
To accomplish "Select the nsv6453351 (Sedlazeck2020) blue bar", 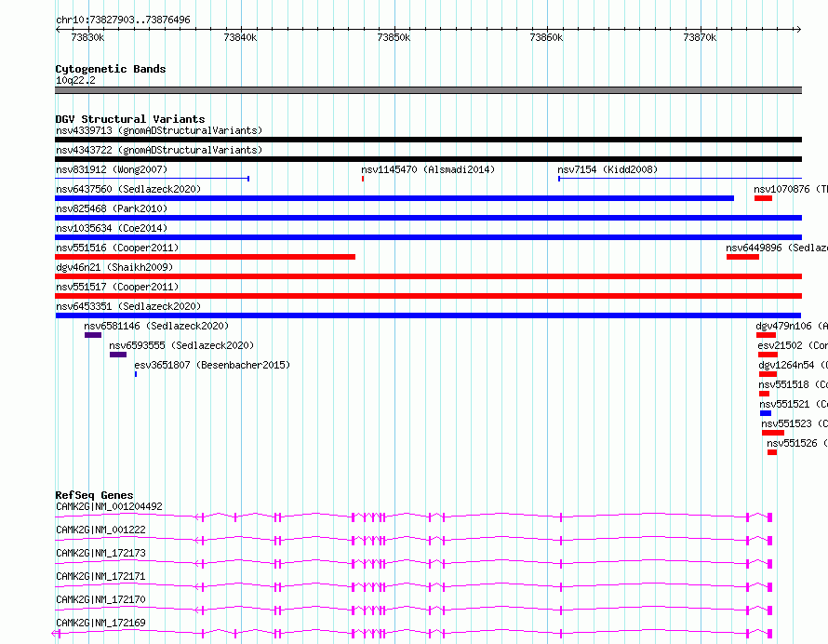I will (428, 315).
